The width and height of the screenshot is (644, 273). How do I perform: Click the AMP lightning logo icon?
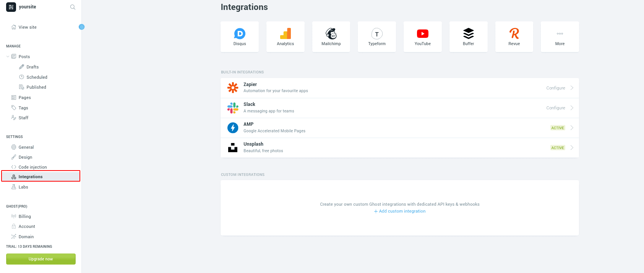(233, 128)
